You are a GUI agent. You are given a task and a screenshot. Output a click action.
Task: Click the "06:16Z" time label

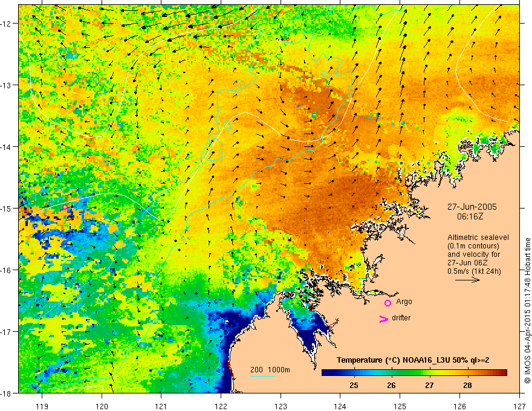click(470, 216)
